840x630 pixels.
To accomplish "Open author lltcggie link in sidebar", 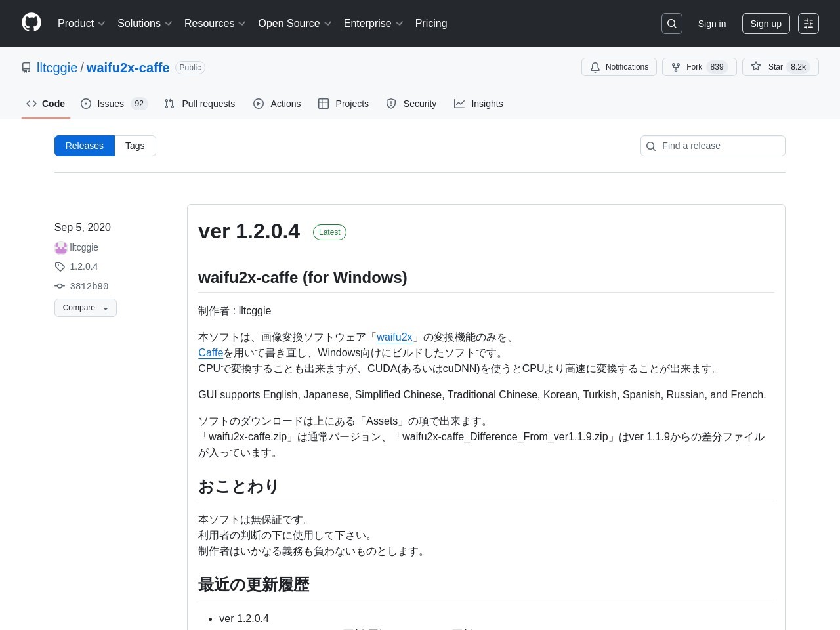I will click(84, 247).
